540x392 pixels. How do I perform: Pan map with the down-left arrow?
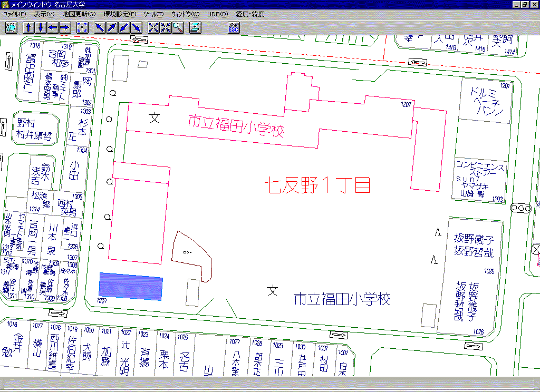[x=124, y=27]
